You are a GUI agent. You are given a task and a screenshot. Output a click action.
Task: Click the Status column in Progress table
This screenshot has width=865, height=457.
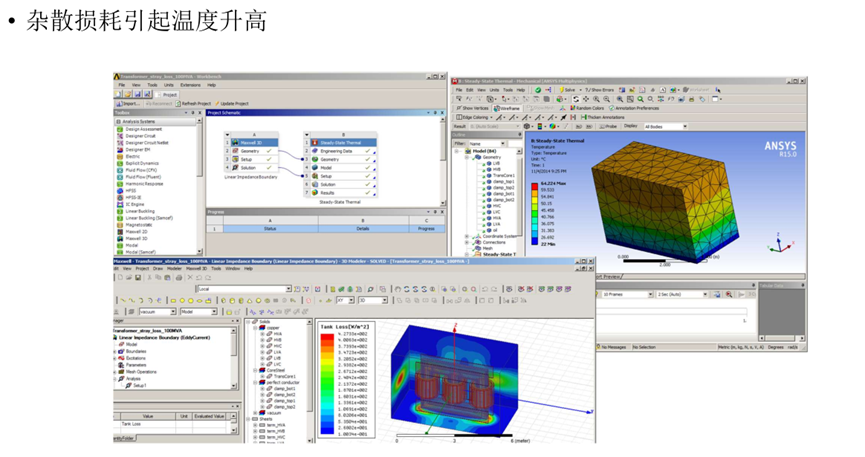click(270, 228)
